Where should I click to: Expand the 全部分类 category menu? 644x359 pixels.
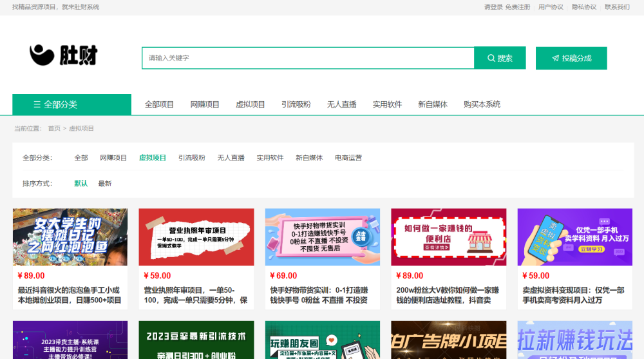71,104
